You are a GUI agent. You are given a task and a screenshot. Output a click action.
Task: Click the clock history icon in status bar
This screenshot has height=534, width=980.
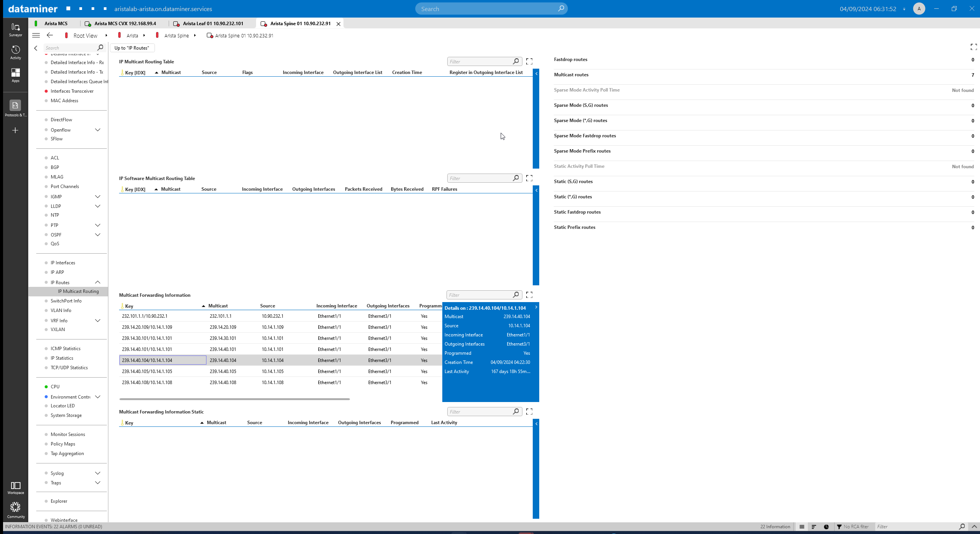coord(826,527)
